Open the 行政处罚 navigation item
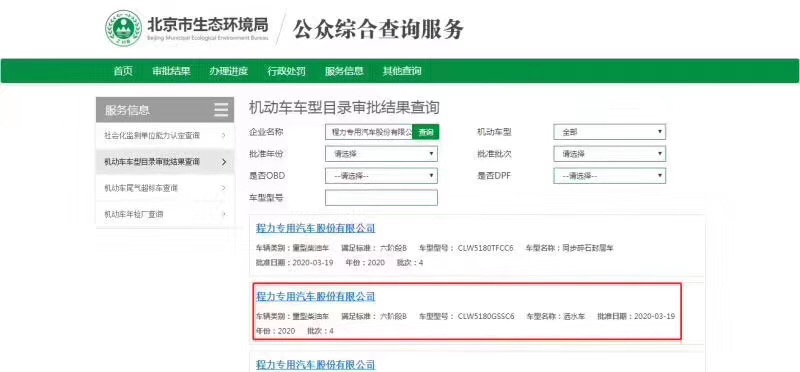The image size is (800, 372). [x=287, y=71]
